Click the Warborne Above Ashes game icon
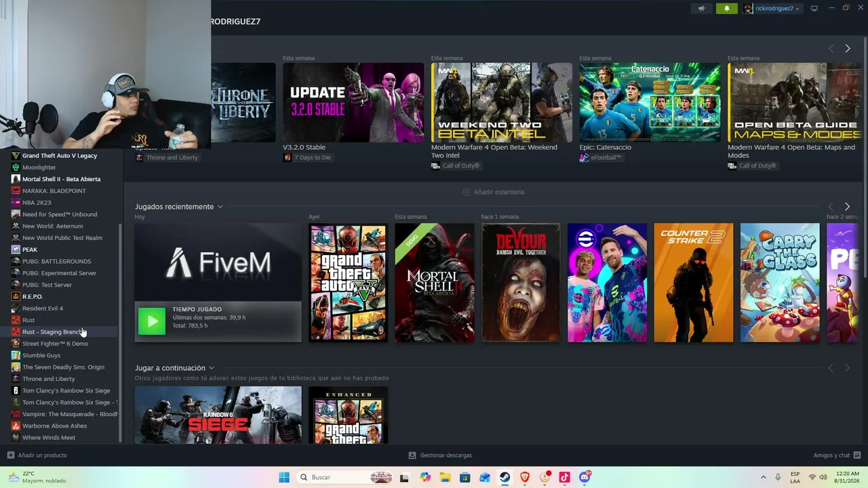 point(16,426)
